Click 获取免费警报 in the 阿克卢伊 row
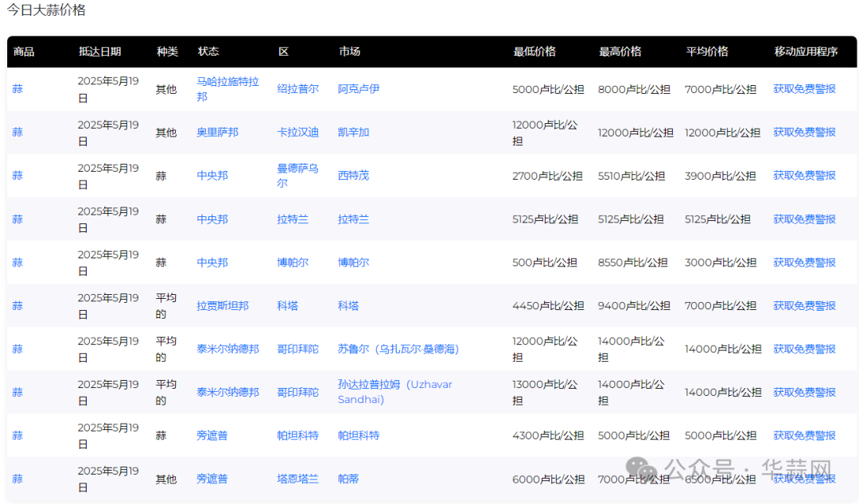This screenshot has height=504, width=859. (x=804, y=89)
